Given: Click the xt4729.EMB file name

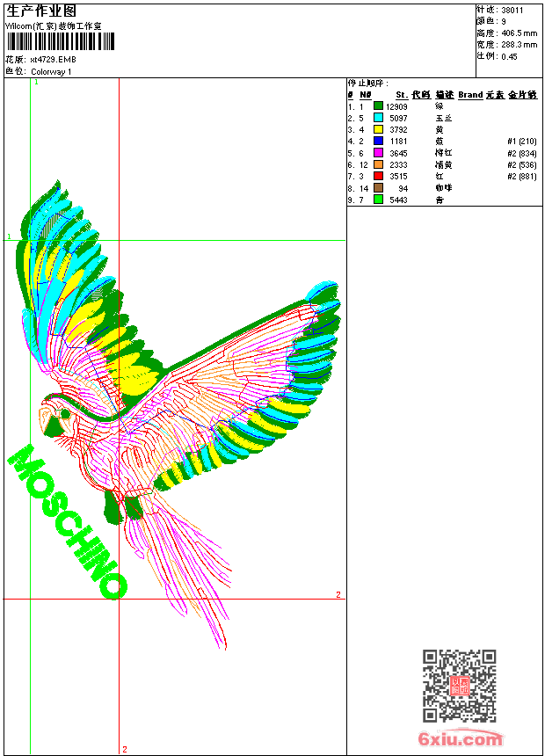Looking at the screenshot, I should pos(53,60).
